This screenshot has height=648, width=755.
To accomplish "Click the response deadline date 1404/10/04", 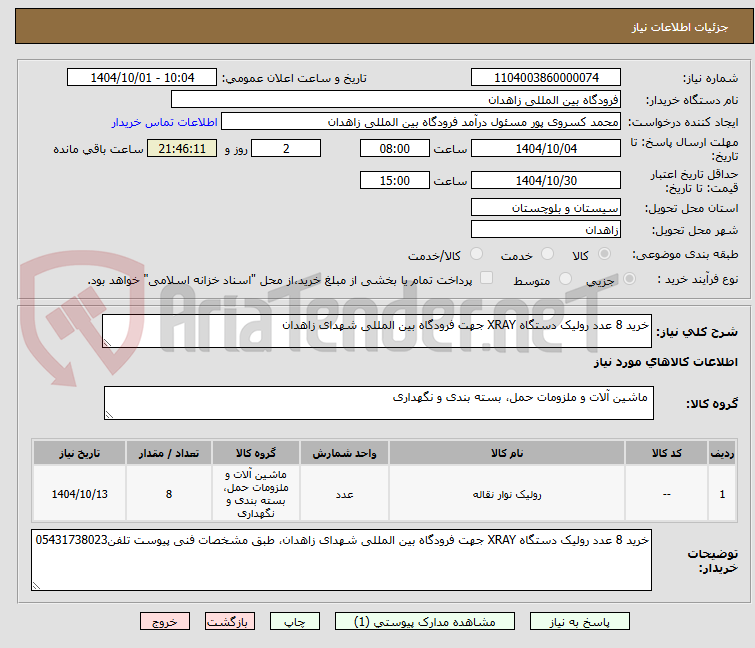I will 546,148.
